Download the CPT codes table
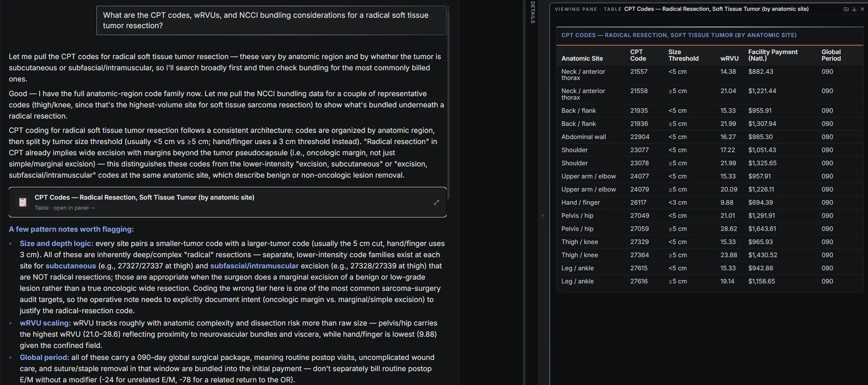Screen dimensions: 868x385 (x=854, y=9)
